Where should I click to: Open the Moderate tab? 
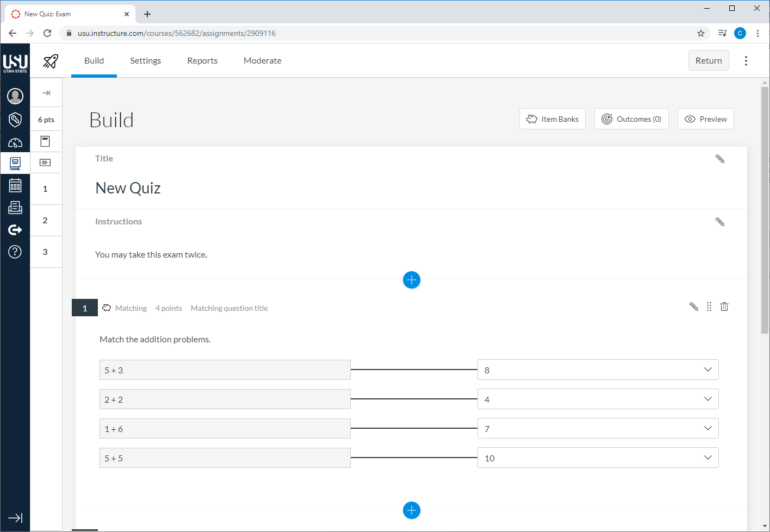[263, 60]
